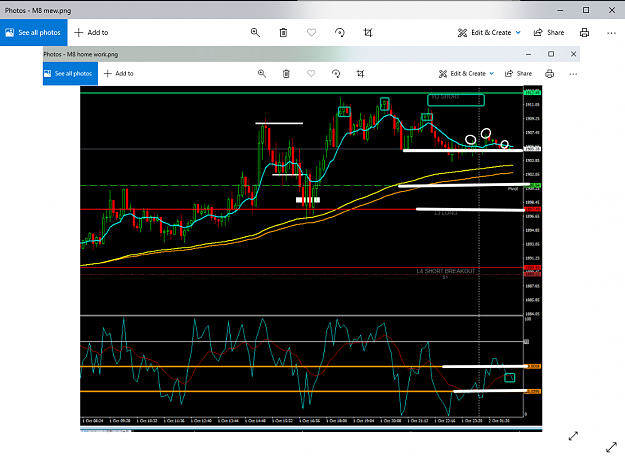This screenshot has height=458, width=625.
Task: Open the three-dots more menu in the top toolbar
Action: click(x=611, y=33)
